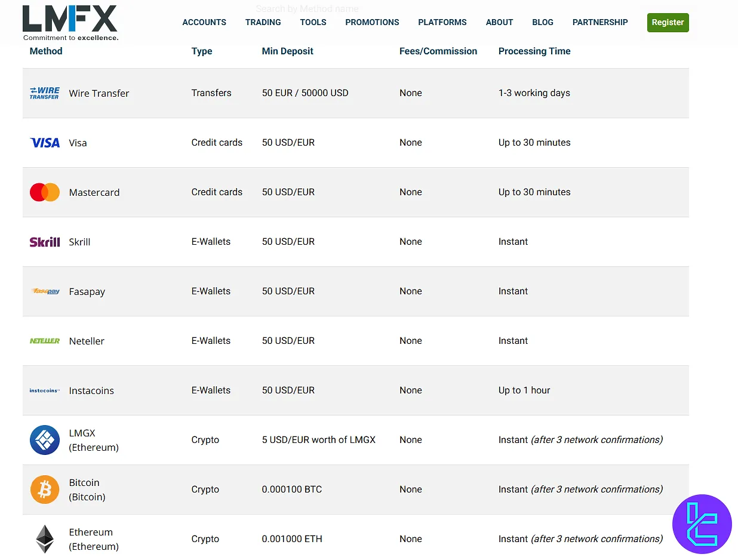Click the Skrill logo icon

45,242
